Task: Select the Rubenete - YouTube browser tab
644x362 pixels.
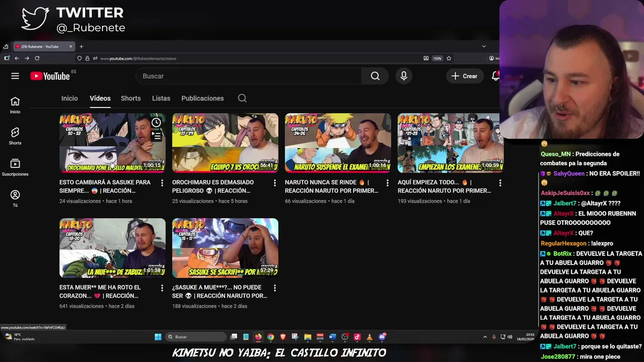Action: tap(44, 46)
